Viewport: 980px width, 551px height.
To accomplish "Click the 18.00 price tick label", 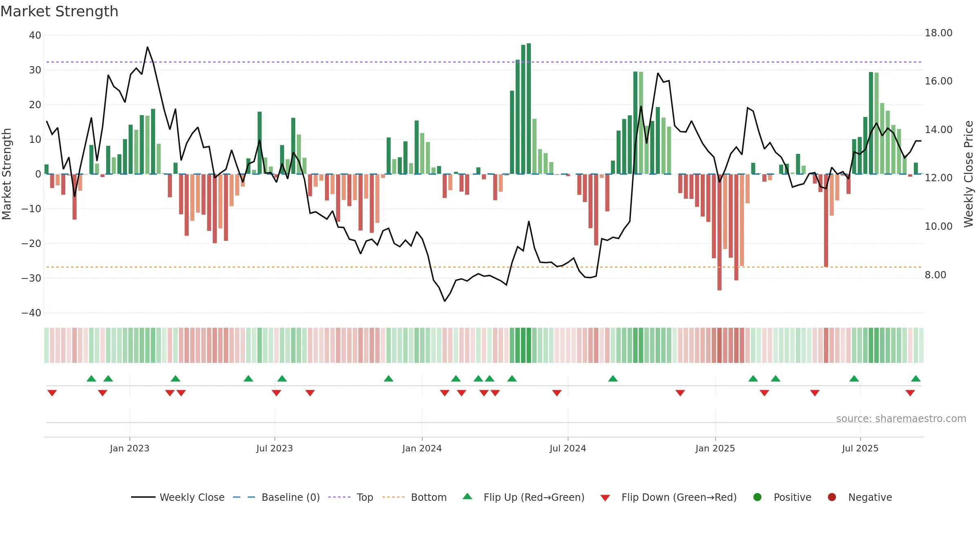I will click(x=938, y=33).
